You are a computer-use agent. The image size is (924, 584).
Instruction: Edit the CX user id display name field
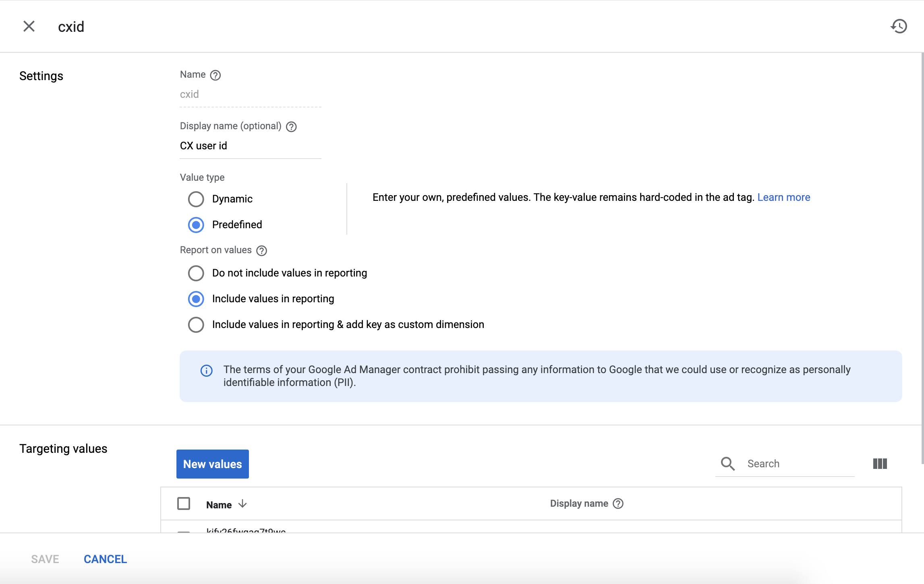pyautogui.click(x=251, y=146)
